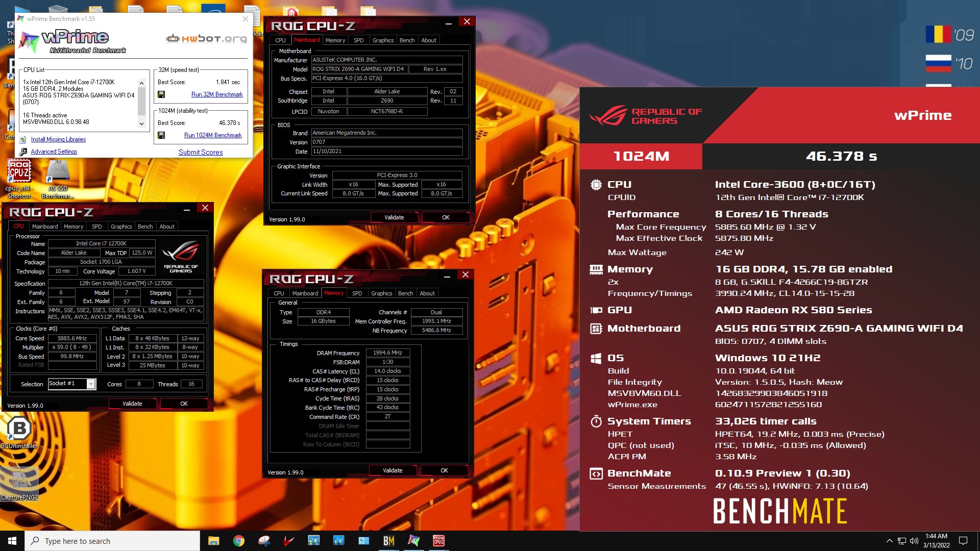This screenshot has width=980, height=551.
Task: Switch to BenchMate via the BM taskbar icon
Action: (x=388, y=541)
